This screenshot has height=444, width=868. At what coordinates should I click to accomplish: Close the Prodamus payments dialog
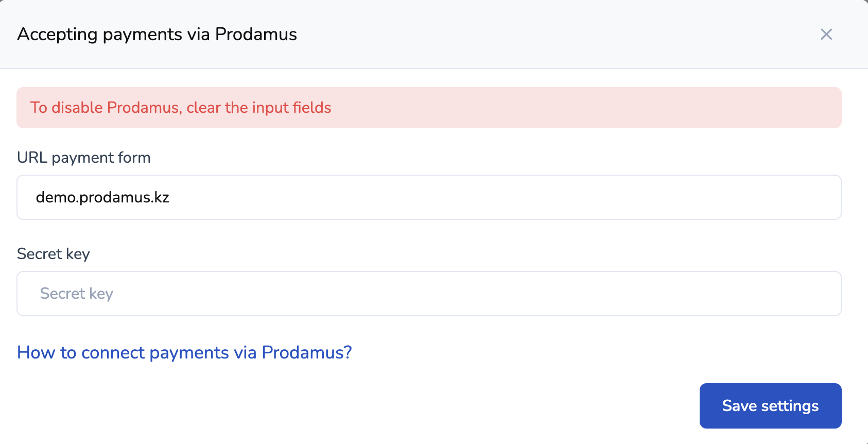tap(826, 35)
